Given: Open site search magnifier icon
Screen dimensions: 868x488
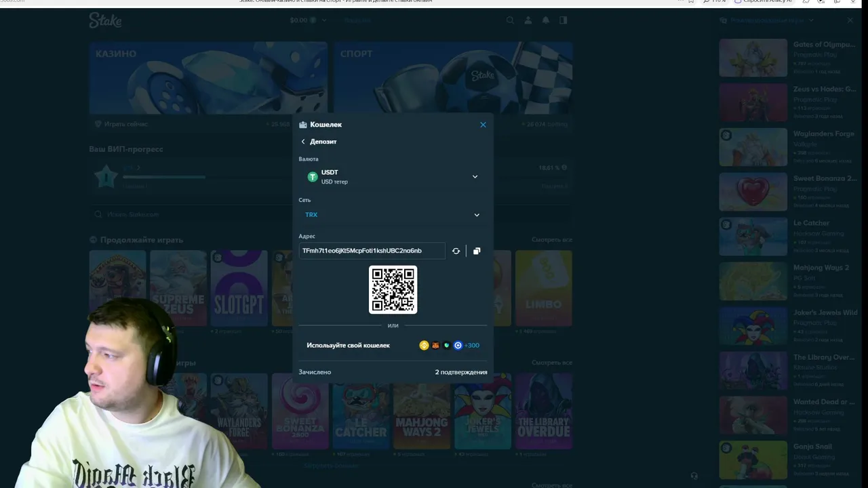Looking at the screenshot, I should [x=511, y=20].
